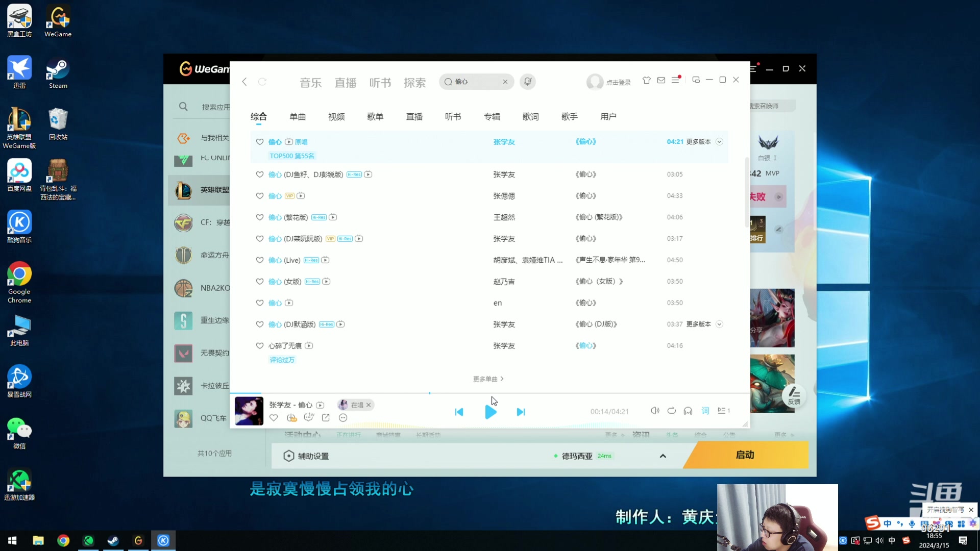Toggle the loop playback mode icon
The image size is (980, 551).
pyautogui.click(x=671, y=411)
